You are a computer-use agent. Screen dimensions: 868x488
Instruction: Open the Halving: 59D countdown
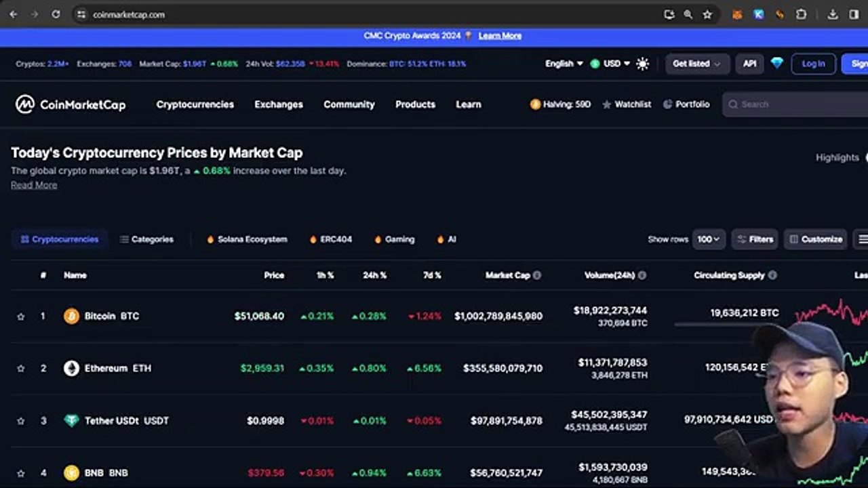coord(560,104)
